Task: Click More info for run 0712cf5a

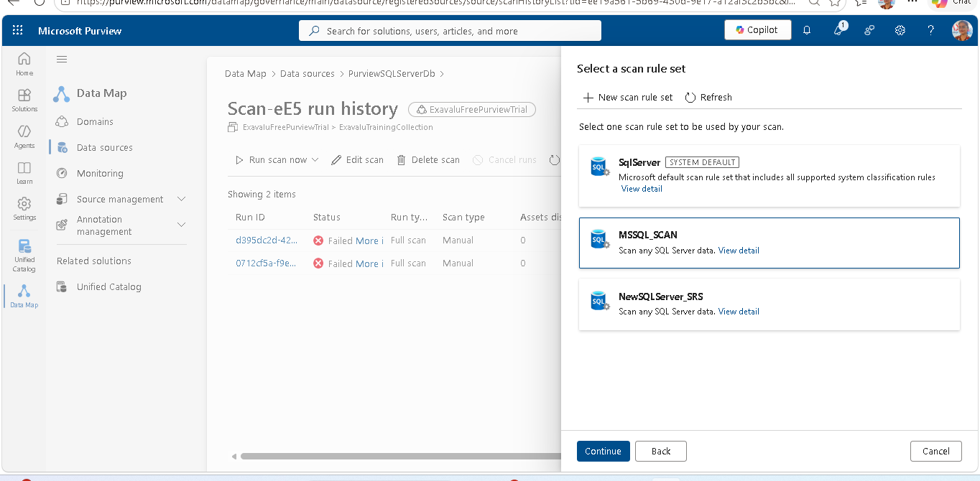Action: point(369,263)
